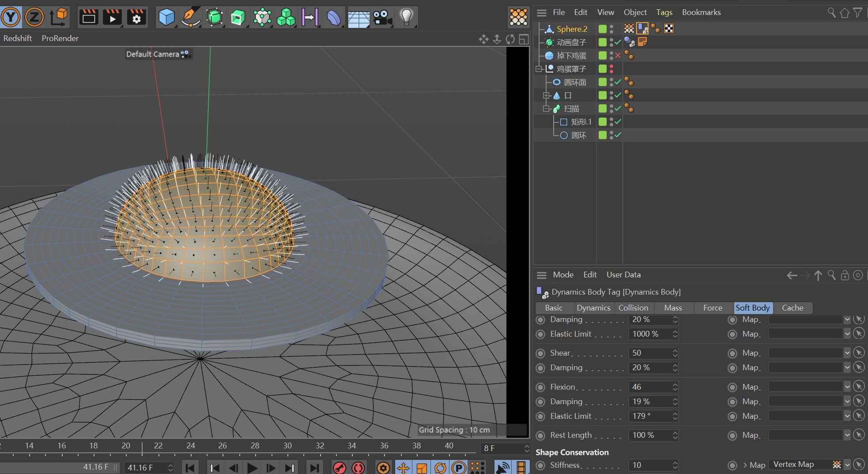868x474 pixels.
Task: Select the Spline Pen tool
Action: tap(191, 17)
